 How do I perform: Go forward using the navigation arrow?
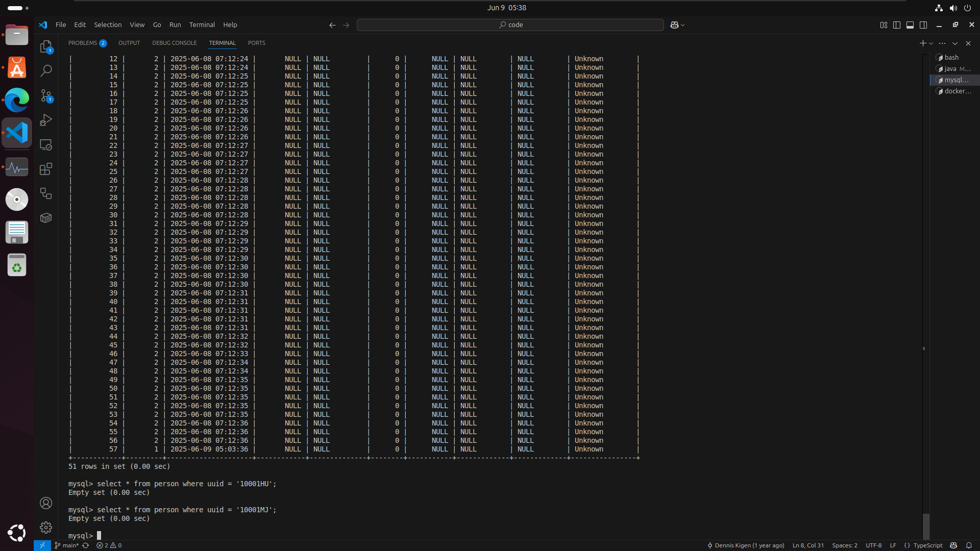tap(346, 25)
